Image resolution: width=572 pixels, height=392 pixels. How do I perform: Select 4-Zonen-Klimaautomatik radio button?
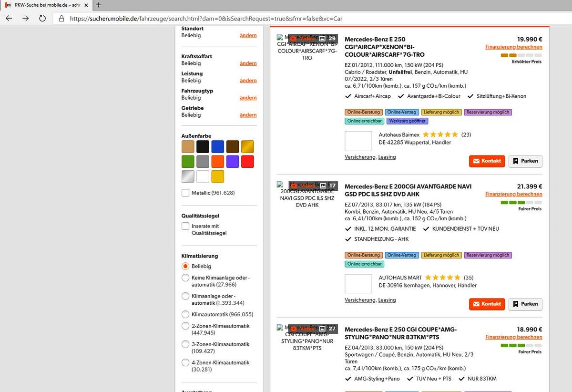pos(185,362)
